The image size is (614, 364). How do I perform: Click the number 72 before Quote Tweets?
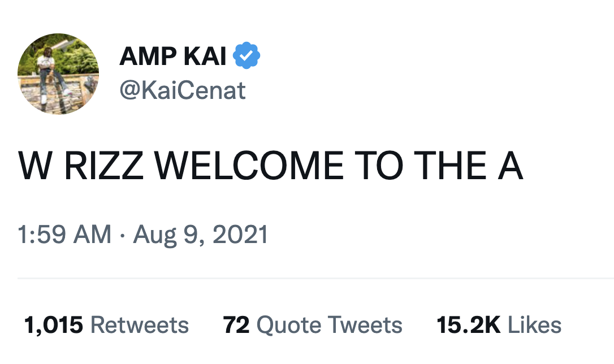point(236,325)
